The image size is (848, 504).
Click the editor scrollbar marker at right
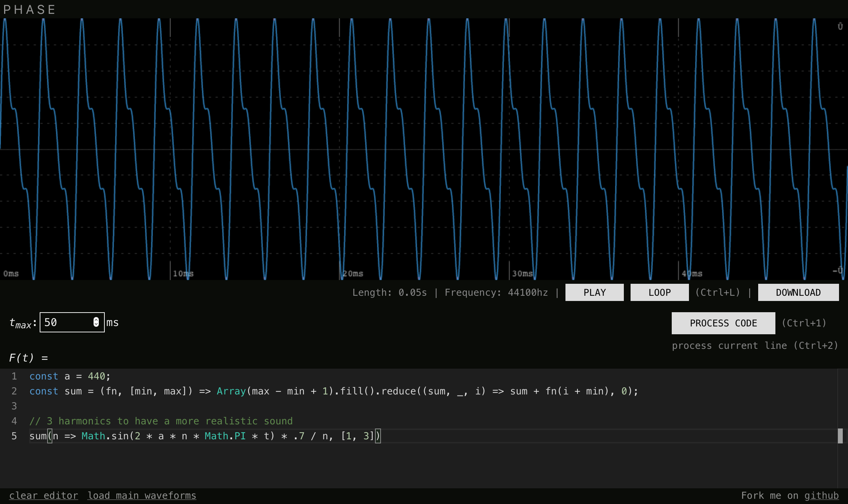pos(840,436)
